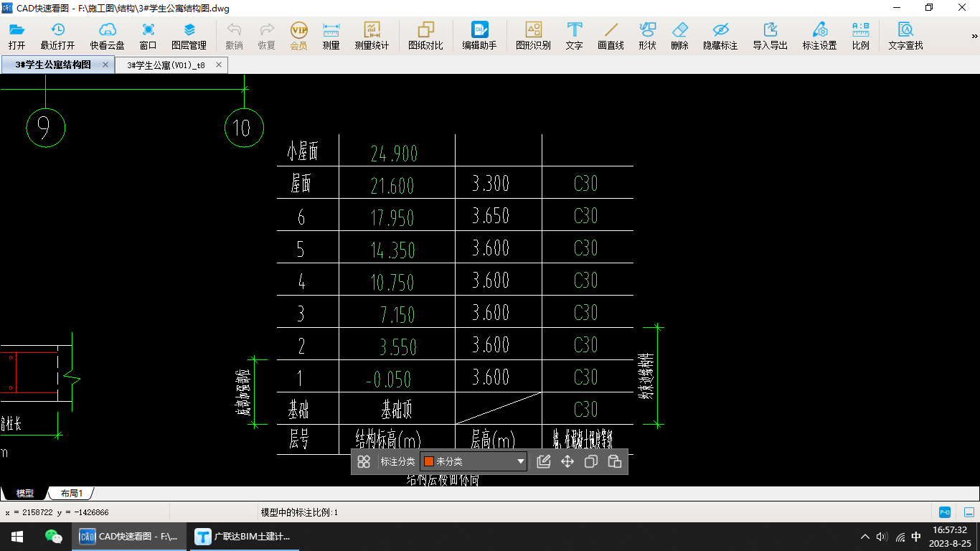Open 快看云盘 cloud drive
This screenshot has height=551, width=980.
[x=107, y=36]
